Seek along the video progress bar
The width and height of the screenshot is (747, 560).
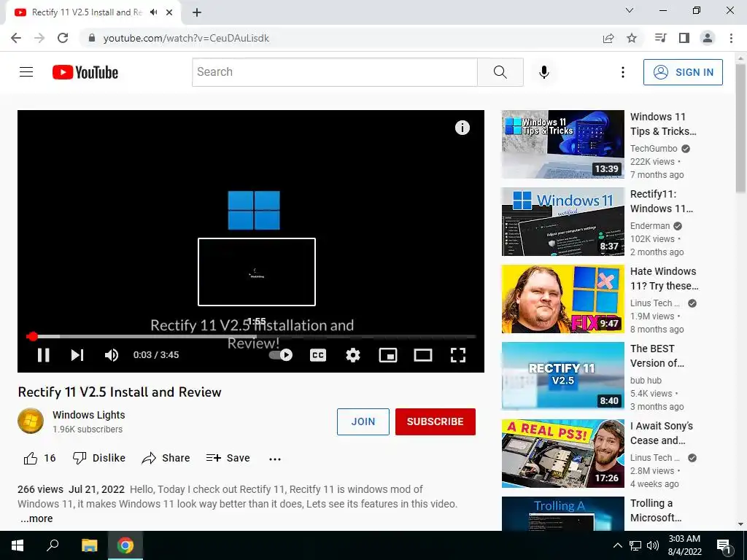[x=251, y=337]
